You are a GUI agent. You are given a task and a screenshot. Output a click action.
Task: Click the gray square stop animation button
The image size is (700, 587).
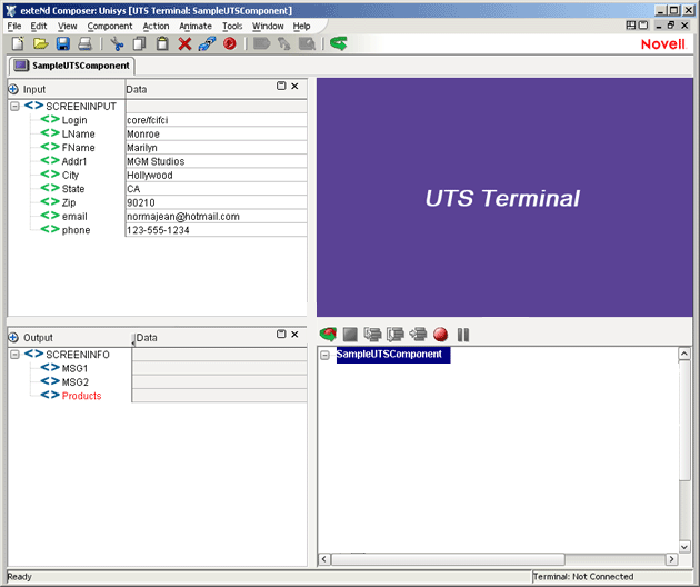pyautogui.click(x=350, y=334)
